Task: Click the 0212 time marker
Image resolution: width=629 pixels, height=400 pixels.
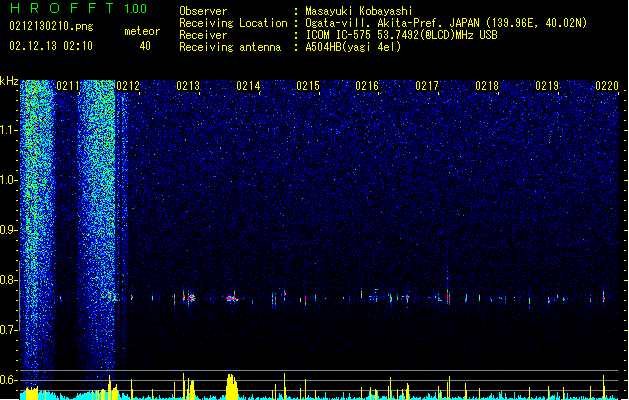Action: point(128,86)
